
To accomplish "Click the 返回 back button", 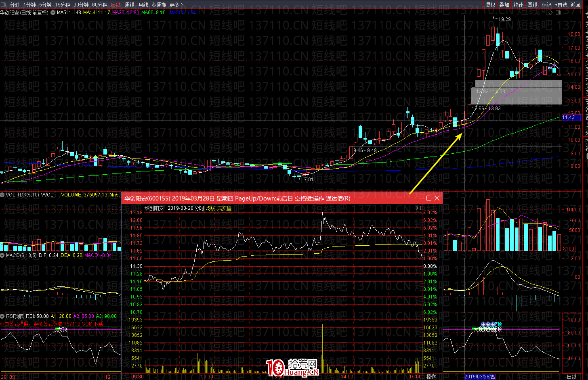I will (575, 5).
